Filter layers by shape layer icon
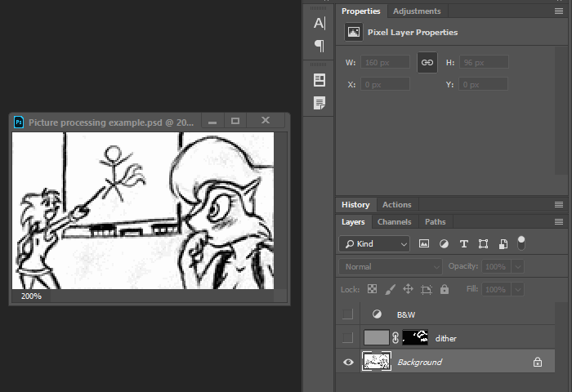Screen dimensions: 572x392 484,243
